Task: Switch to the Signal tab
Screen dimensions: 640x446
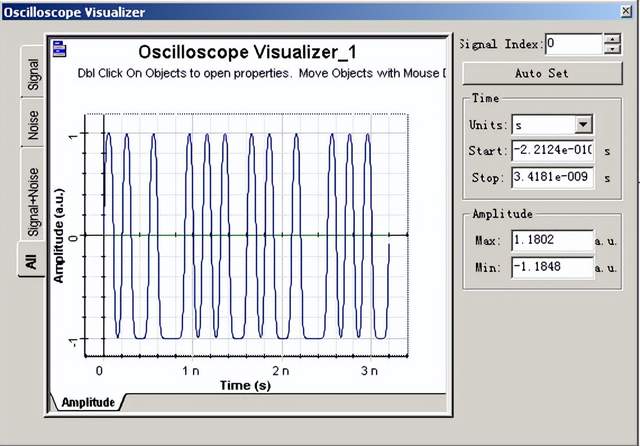Action: click(33, 73)
